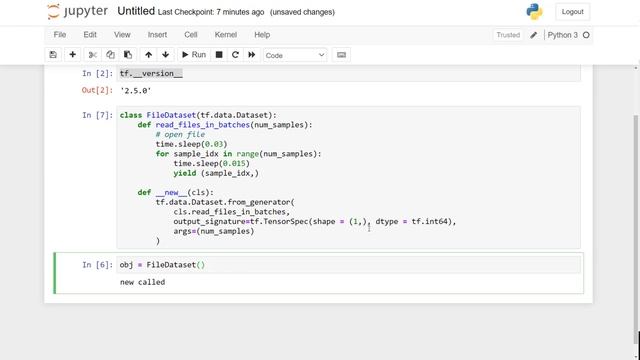Click the time.sleep(0.03) code line
This screenshot has width=640, height=360.
[x=191, y=144]
